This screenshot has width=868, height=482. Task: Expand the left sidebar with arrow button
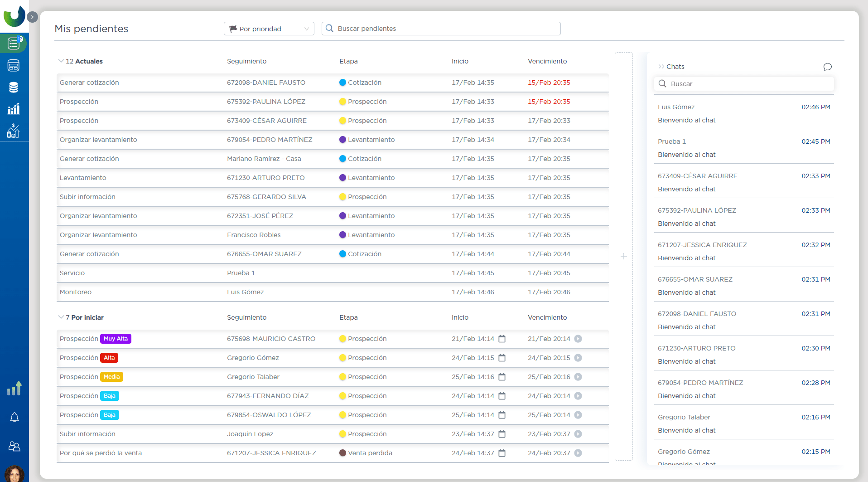click(x=32, y=17)
